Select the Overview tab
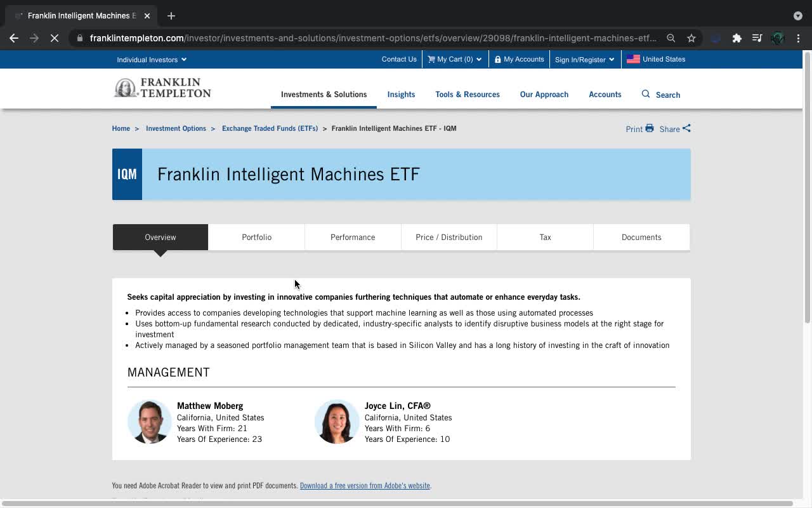812x508 pixels. coord(160,237)
